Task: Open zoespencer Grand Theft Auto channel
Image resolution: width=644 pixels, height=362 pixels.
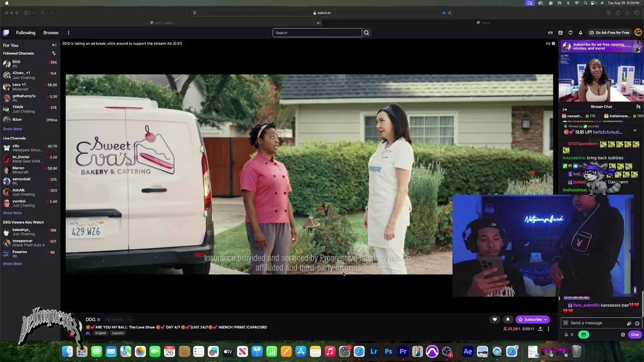Action: (30, 243)
